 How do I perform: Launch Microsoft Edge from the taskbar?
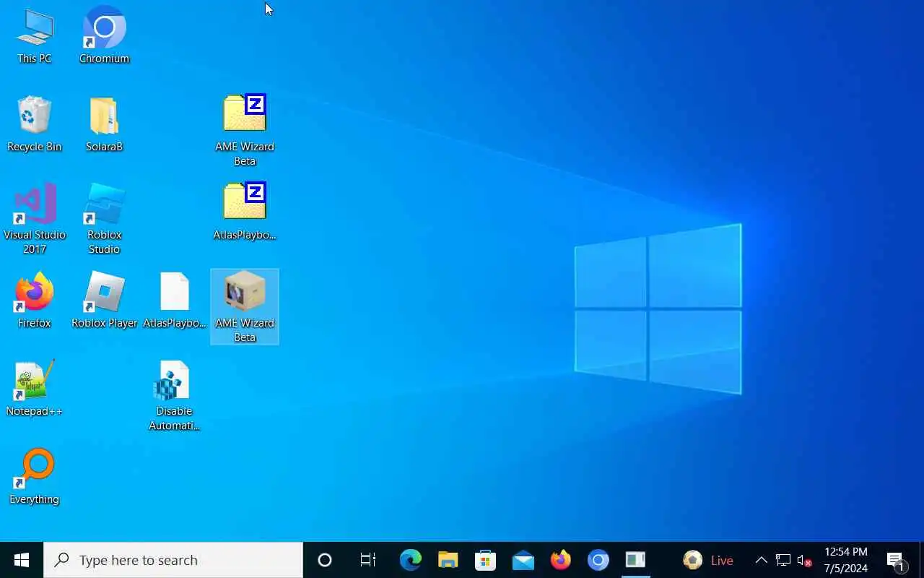pos(411,560)
